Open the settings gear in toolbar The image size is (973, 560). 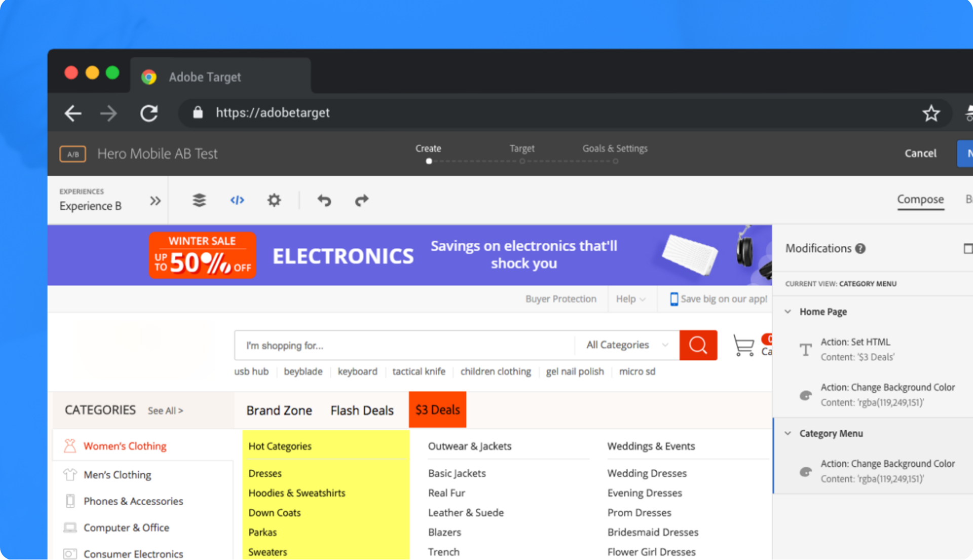tap(274, 200)
